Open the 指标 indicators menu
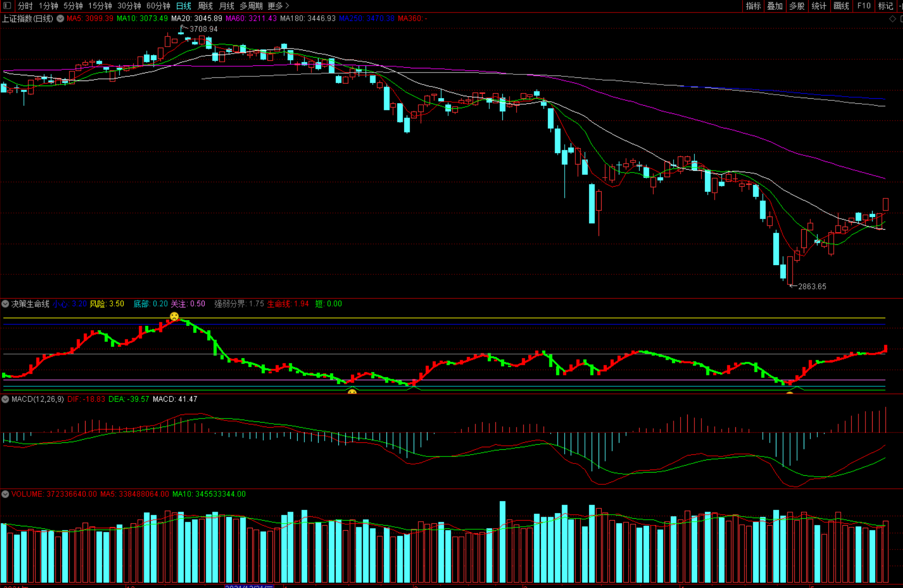This screenshot has height=588, width=903. pyautogui.click(x=753, y=6)
